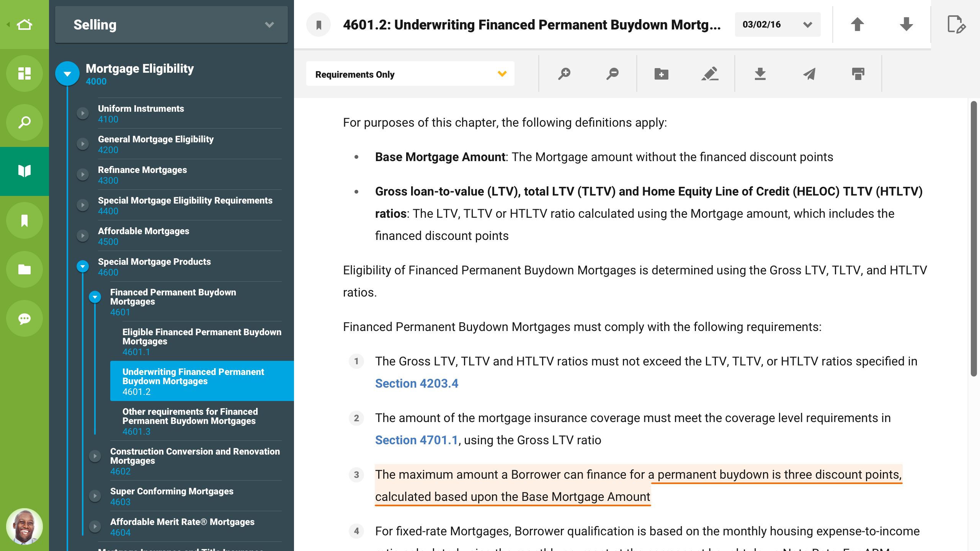Click the download icon in toolbar
The width and height of the screenshot is (980, 551).
[760, 73]
